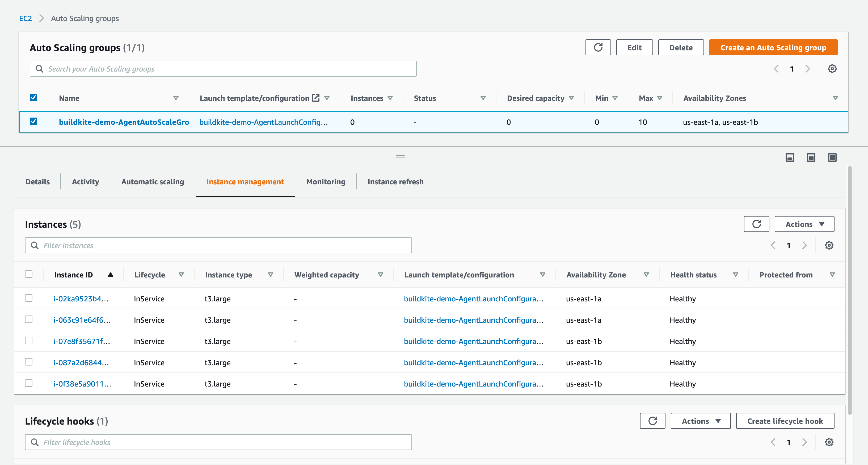Open the Status column filter dropdown
The width and height of the screenshot is (868, 465).
coord(483,98)
